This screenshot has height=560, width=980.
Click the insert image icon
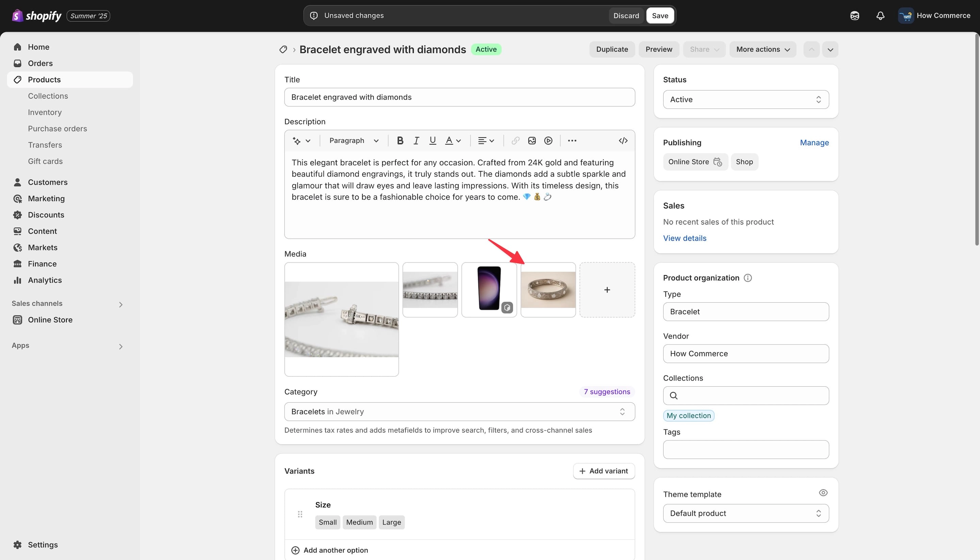pyautogui.click(x=532, y=141)
